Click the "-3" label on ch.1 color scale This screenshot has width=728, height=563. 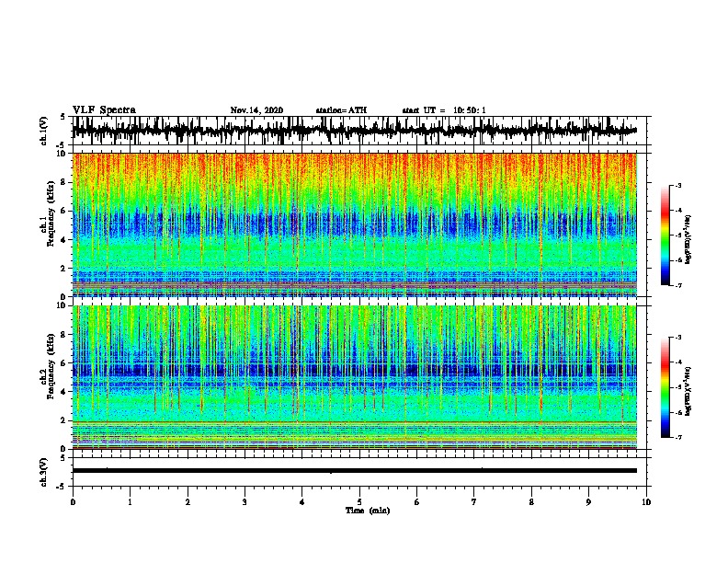[677, 185]
